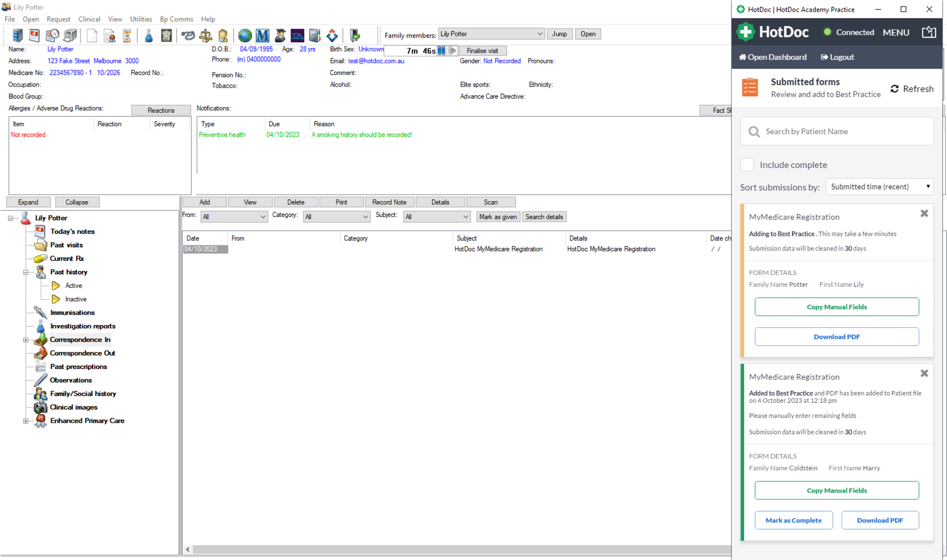Open the Category filter dropdown
Screen dimensions: 947x560
tap(336, 217)
